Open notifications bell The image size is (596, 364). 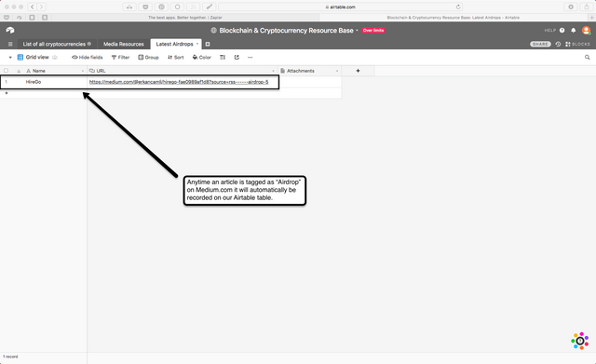coord(574,31)
